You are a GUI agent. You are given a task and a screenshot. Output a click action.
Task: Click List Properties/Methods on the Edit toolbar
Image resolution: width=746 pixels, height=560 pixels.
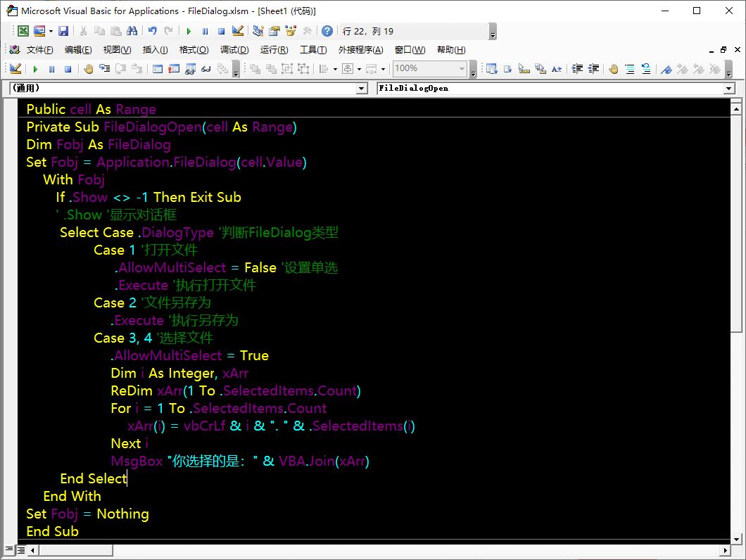click(x=491, y=69)
